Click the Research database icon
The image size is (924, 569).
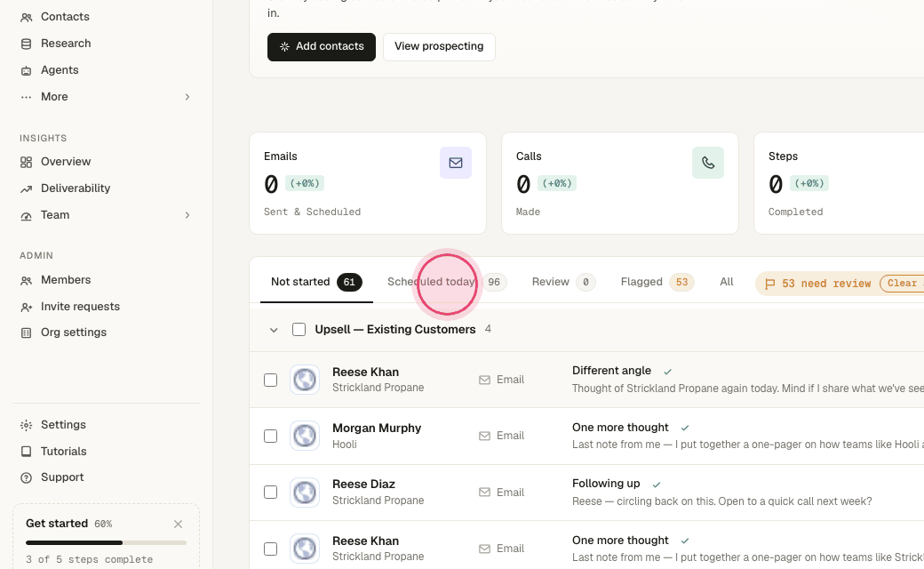tap(26, 44)
